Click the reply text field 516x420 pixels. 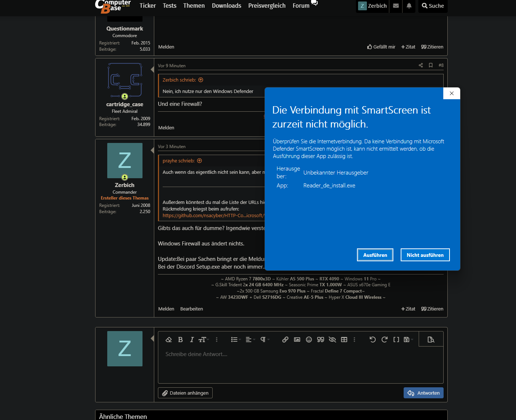tap(300, 365)
